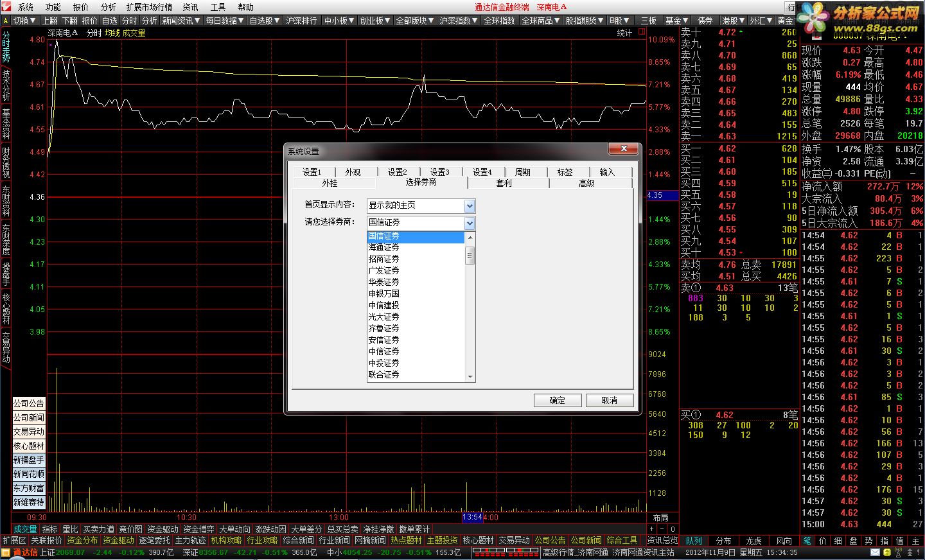Open the 功能 menu
Viewport: 925px width, 560px height.
tap(53, 7)
